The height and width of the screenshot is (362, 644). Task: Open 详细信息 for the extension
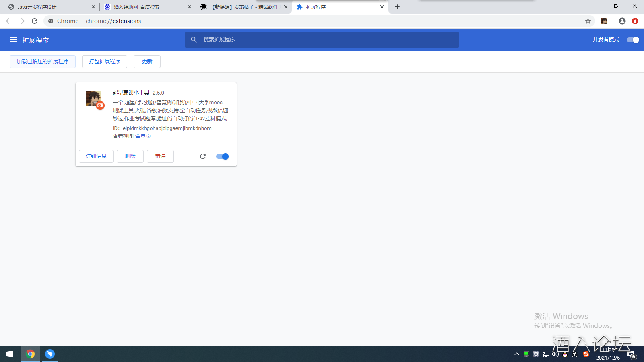96,156
